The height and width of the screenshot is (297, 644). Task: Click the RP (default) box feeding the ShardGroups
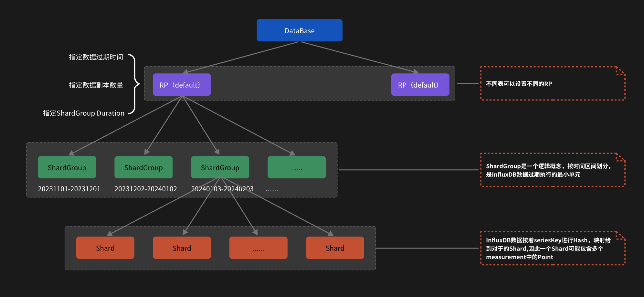pos(182,85)
